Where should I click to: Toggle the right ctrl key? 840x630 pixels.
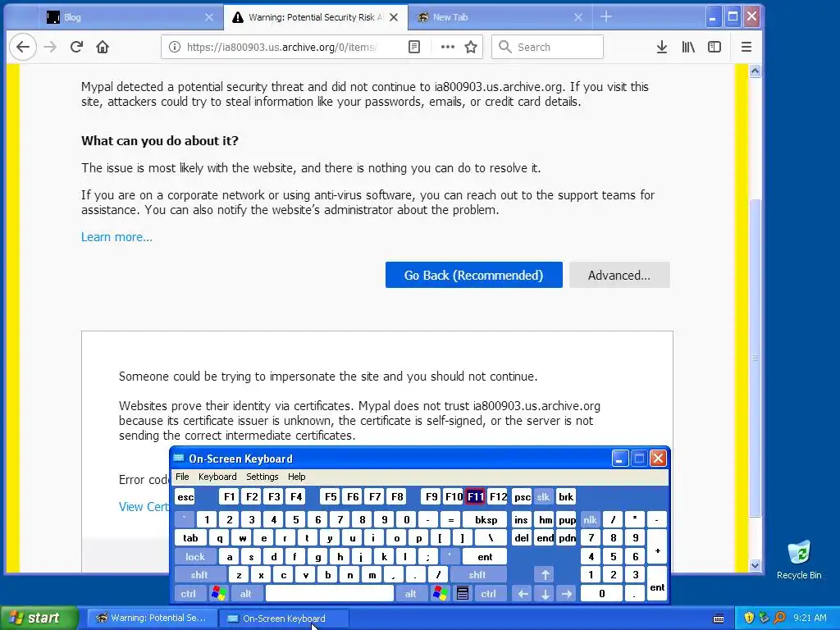pos(489,594)
